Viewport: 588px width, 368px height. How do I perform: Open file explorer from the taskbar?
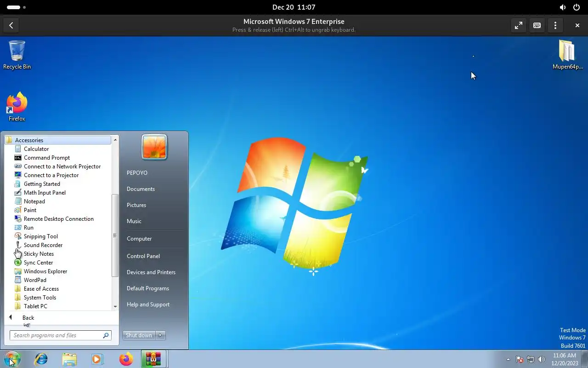[69, 359]
